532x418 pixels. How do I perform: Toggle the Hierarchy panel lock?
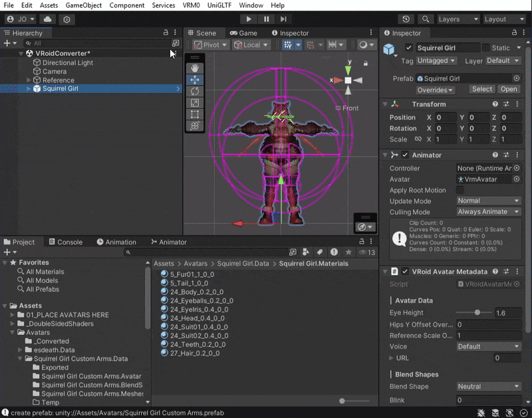coord(166,33)
